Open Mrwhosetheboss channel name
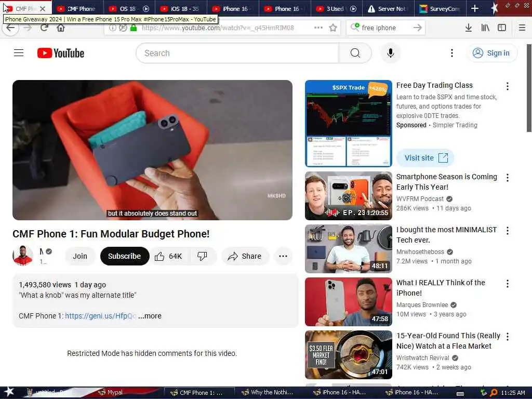The image size is (532, 399). (x=420, y=252)
